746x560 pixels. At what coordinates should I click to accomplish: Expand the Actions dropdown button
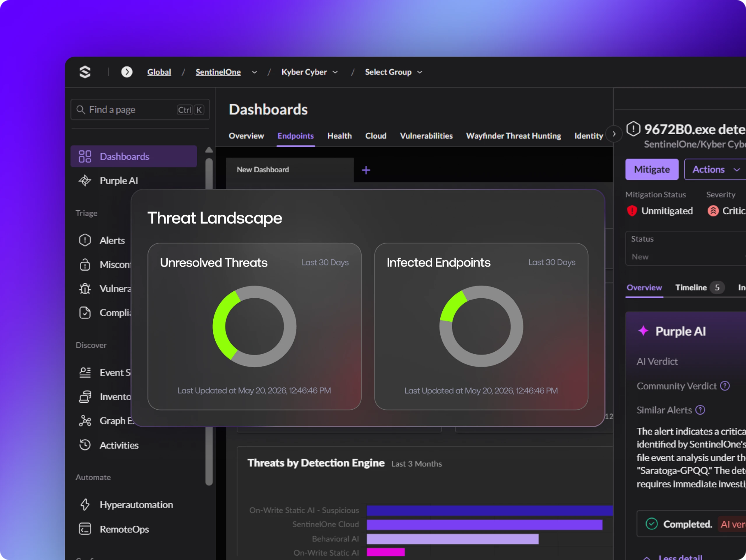[715, 169]
